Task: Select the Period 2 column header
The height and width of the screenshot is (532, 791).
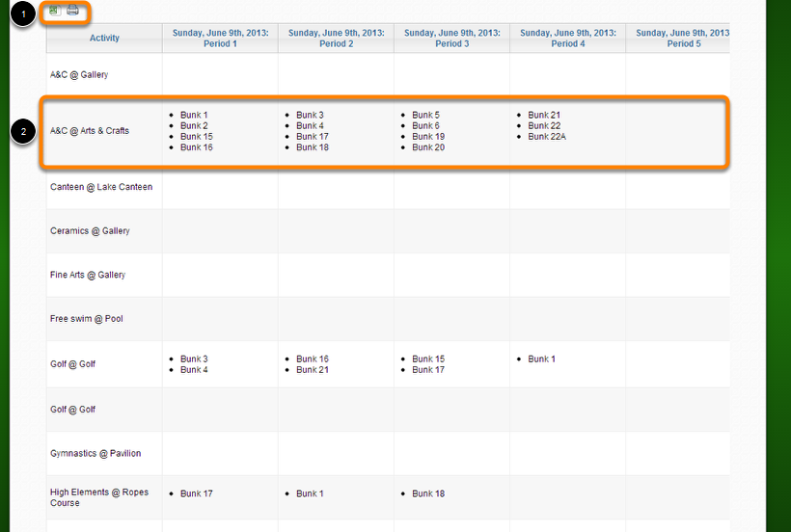Action: (336, 38)
